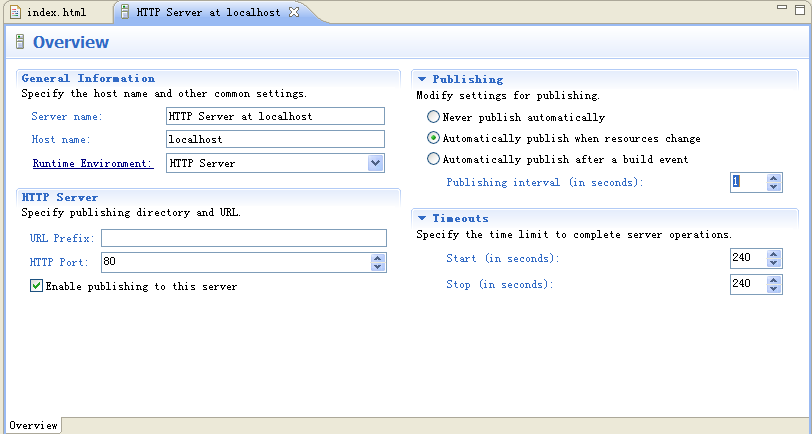This screenshot has height=434, width=812.
Task: Click the server icon beside Overview heading
Action: pyautogui.click(x=20, y=42)
